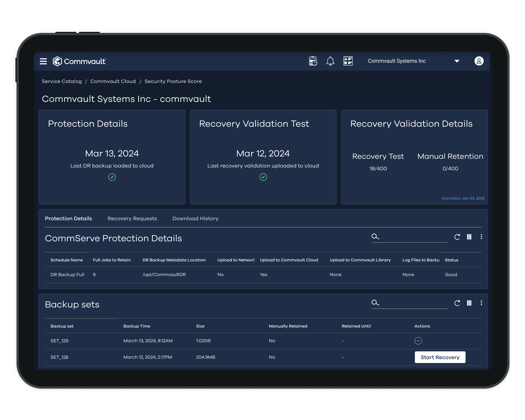
Task: Sort by Retained Until column
Action: pyautogui.click(x=356, y=326)
